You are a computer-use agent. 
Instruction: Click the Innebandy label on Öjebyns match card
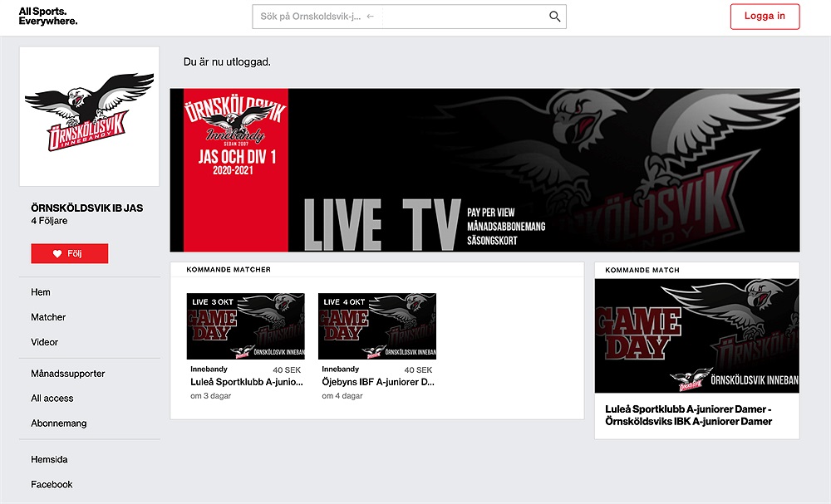tap(340, 369)
